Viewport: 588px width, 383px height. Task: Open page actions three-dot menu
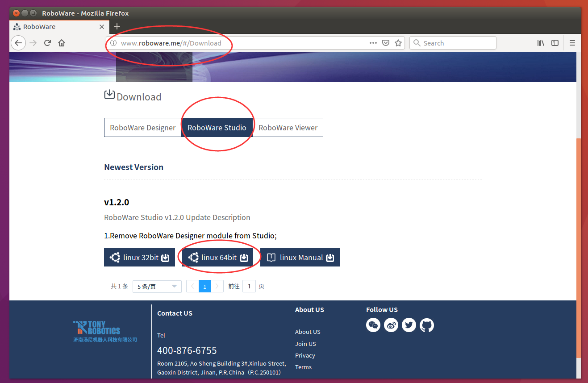(373, 43)
